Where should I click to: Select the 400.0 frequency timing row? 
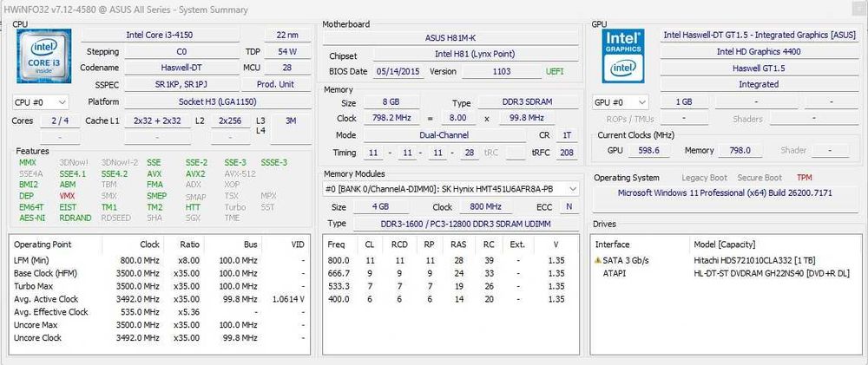[x=450, y=299]
